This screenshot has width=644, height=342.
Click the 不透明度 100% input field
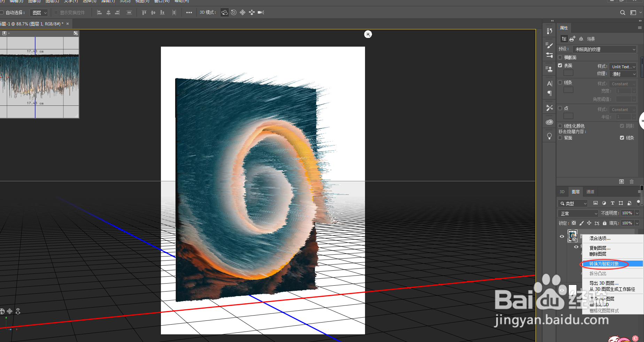pos(627,213)
